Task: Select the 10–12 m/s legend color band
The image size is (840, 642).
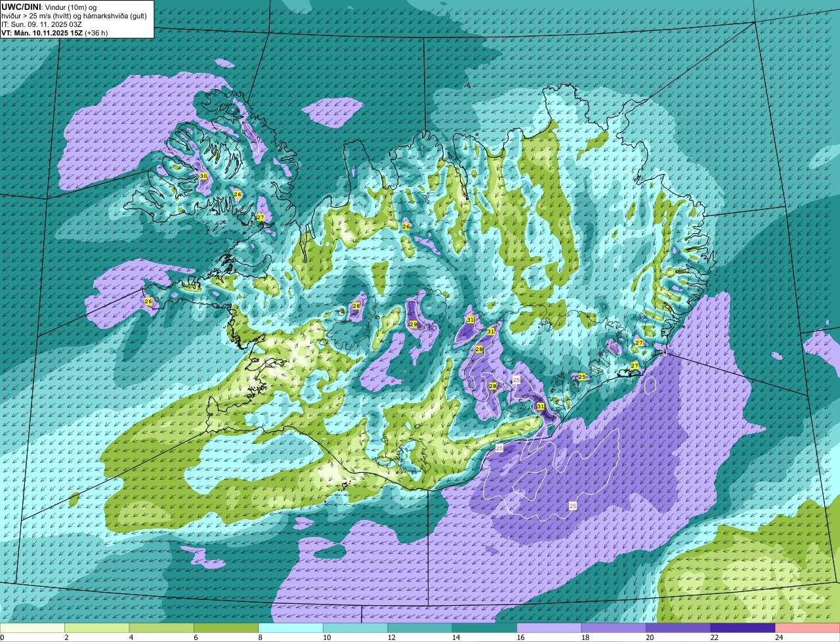Action: tap(356, 628)
